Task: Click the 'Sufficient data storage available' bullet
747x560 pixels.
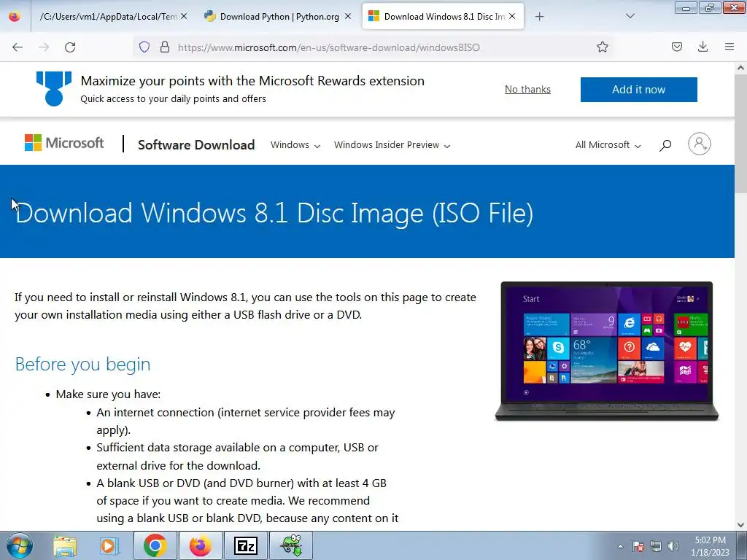Action: click(x=237, y=456)
